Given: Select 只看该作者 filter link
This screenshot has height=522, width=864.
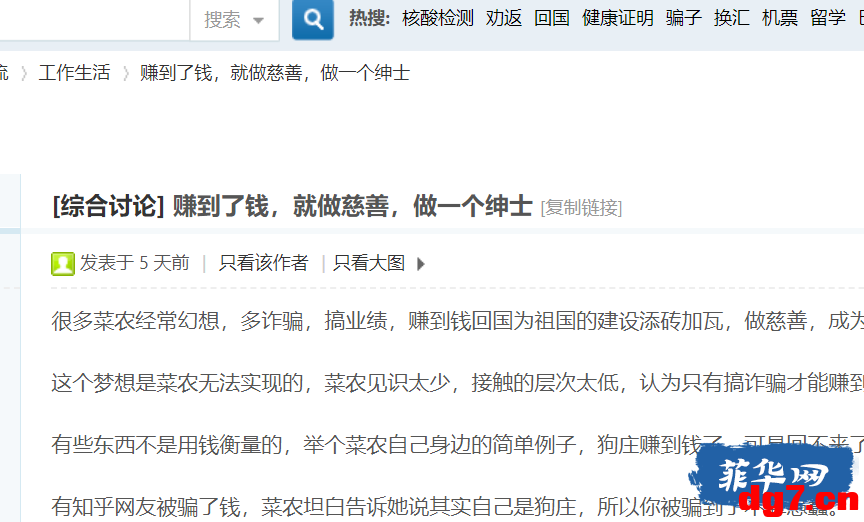Looking at the screenshot, I should tap(263, 263).
